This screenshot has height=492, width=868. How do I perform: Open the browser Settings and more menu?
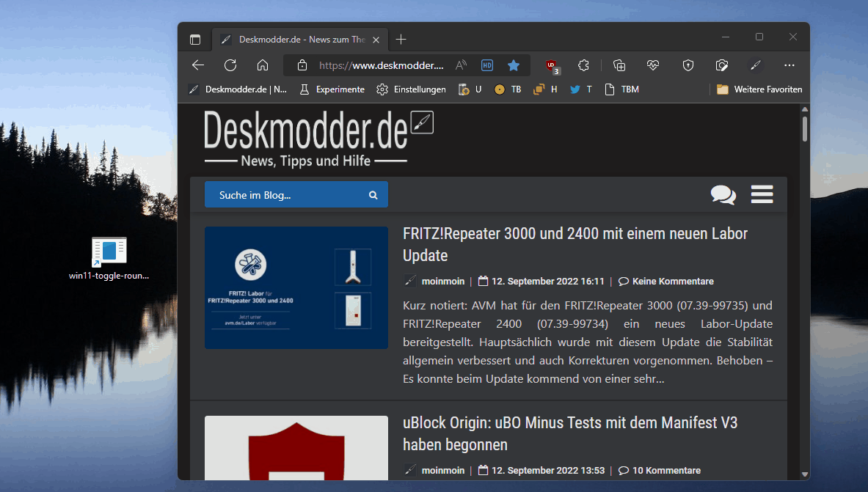click(789, 65)
